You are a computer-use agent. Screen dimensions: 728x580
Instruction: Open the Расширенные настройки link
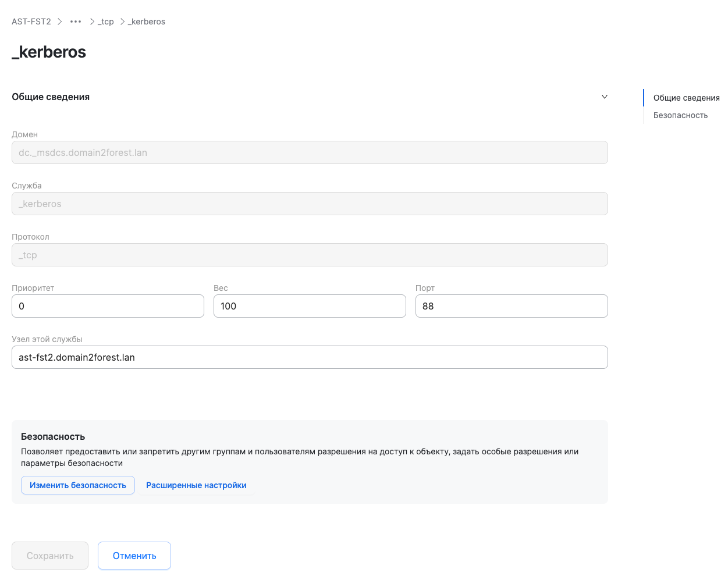pos(196,485)
